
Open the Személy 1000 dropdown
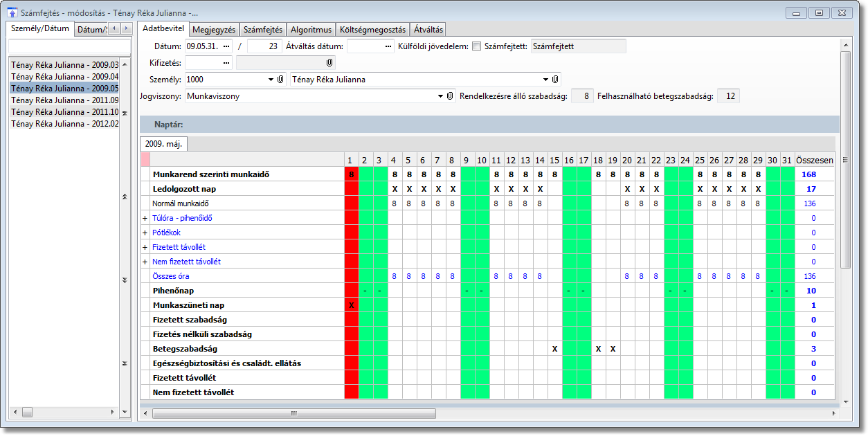coord(271,80)
